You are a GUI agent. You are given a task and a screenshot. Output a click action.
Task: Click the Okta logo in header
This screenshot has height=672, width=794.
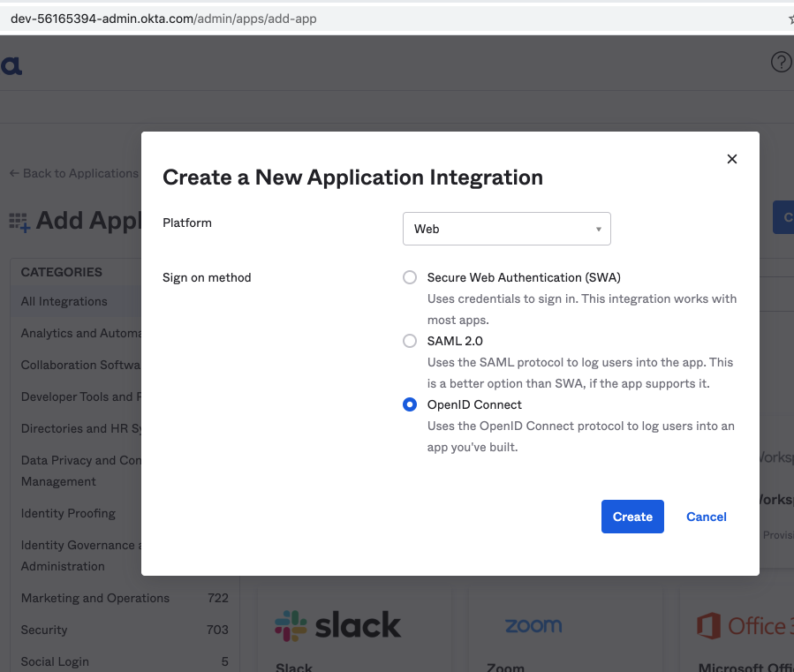tap(11, 65)
